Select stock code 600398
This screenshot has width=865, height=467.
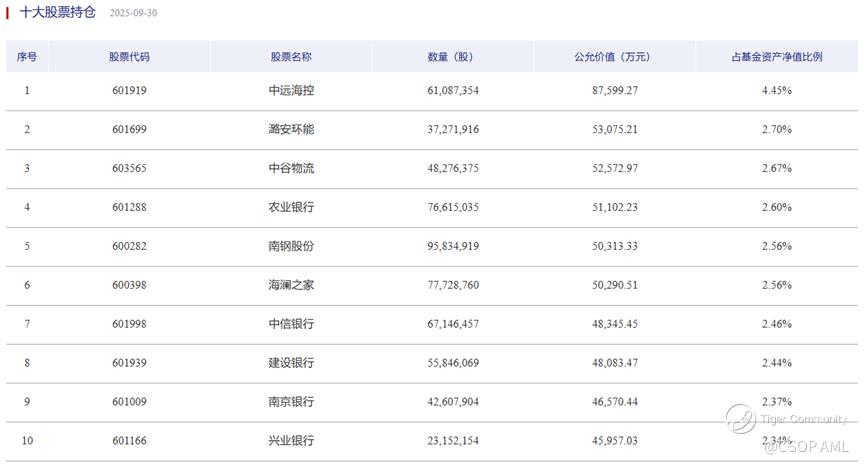[129, 285]
